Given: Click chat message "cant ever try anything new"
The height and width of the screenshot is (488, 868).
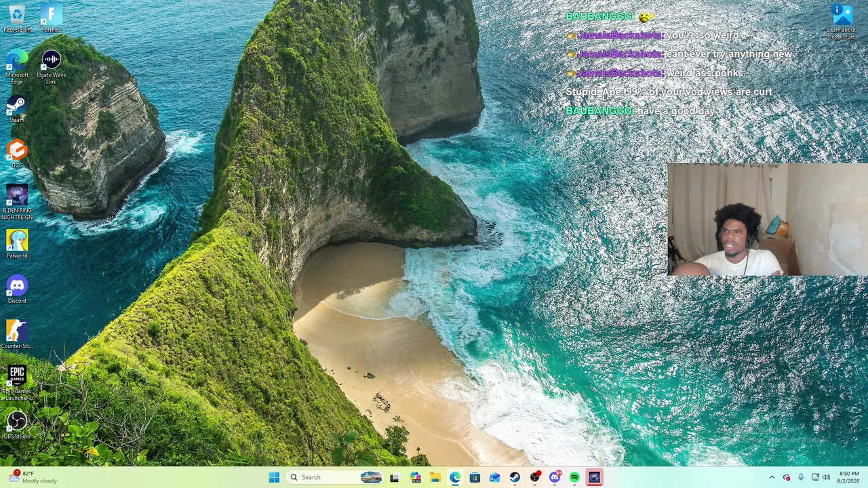Looking at the screenshot, I should (729, 54).
